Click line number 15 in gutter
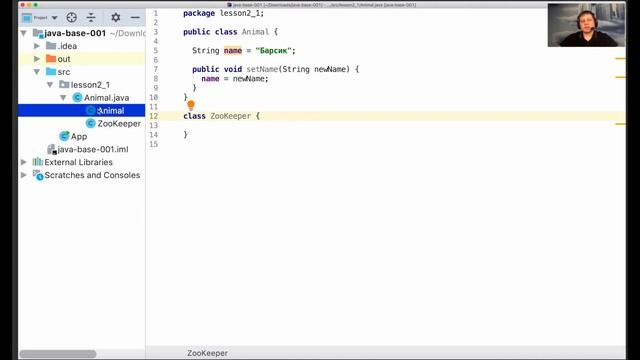The width and height of the screenshot is (640, 360). (153, 144)
